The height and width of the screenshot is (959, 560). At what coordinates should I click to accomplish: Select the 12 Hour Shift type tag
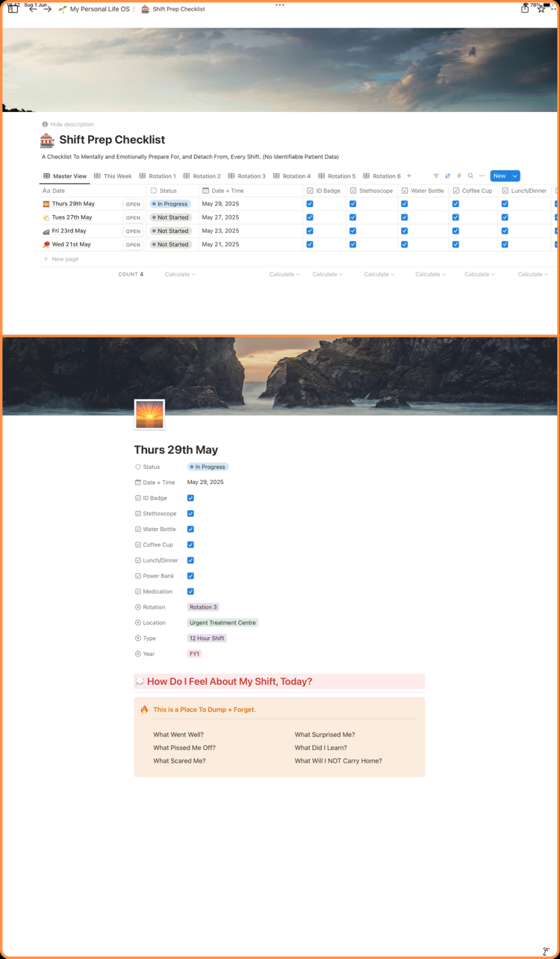coord(207,639)
